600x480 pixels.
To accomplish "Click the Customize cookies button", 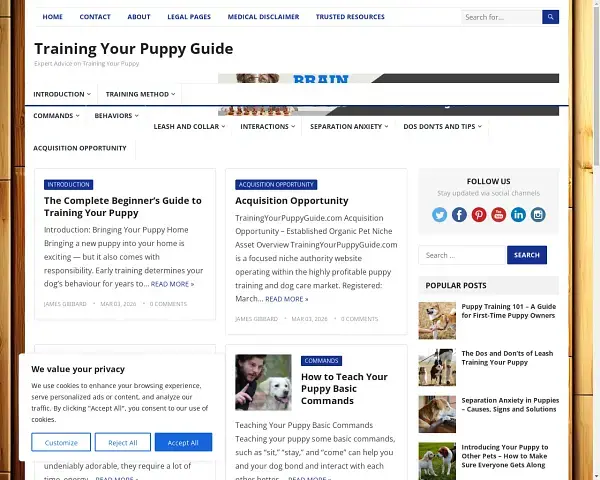I will pos(61,442).
